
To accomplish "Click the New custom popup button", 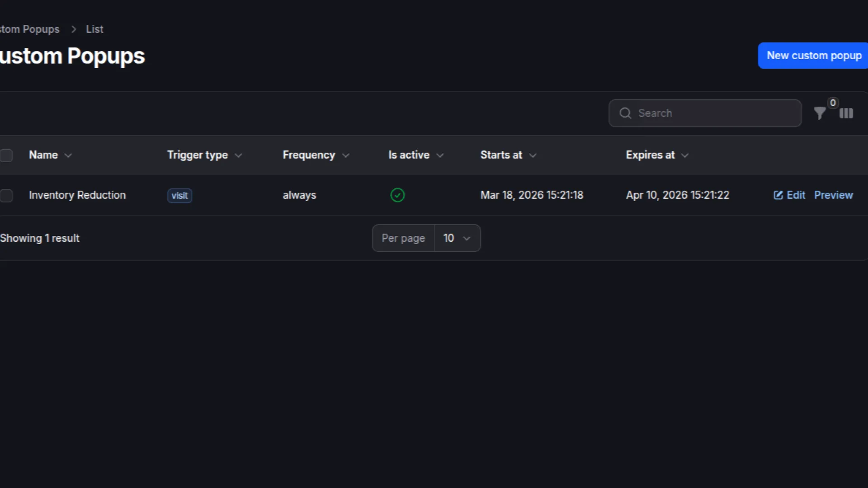I will 814,56.
